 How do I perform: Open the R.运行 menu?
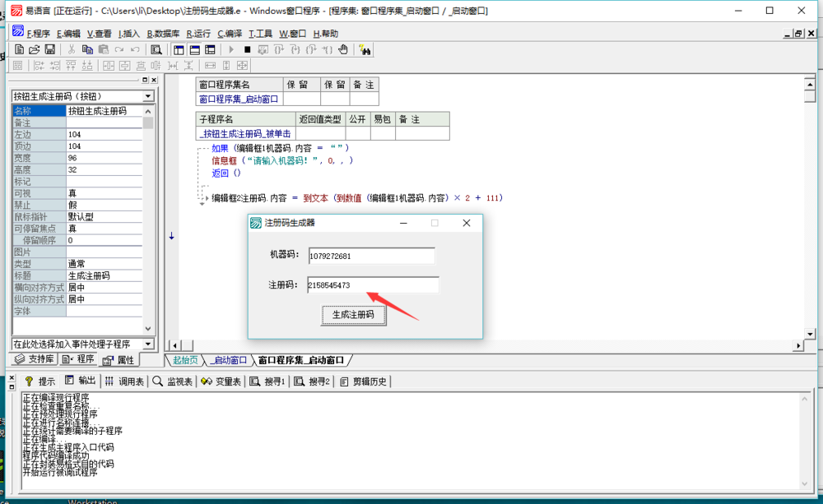[x=198, y=34]
